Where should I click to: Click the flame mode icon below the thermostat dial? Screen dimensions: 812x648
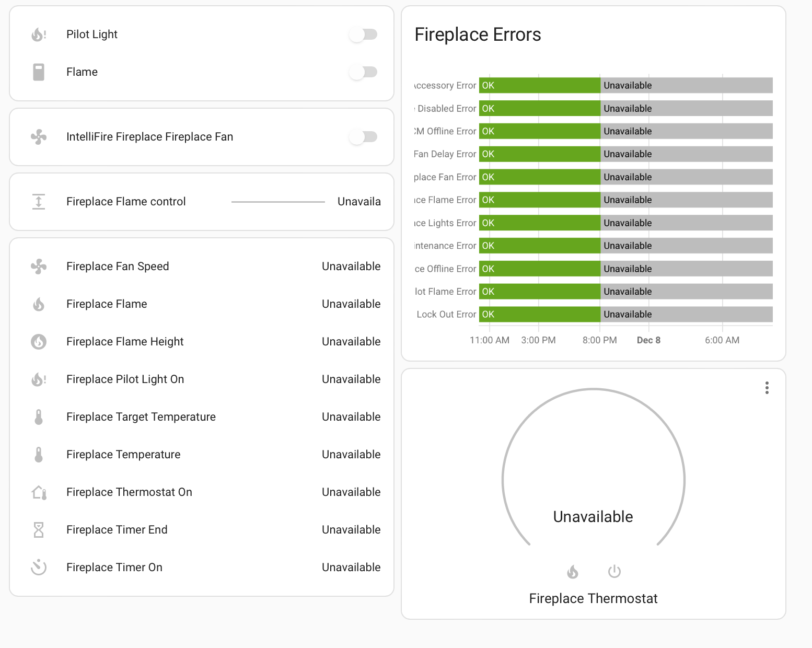(573, 571)
